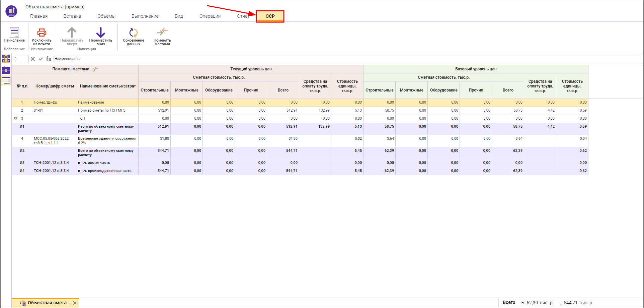The width and height of the screenshot is (644, 308).
Task: Confirm formula entry with the checkmark icon
Action: pyautogui.click(x=41, y=59)
